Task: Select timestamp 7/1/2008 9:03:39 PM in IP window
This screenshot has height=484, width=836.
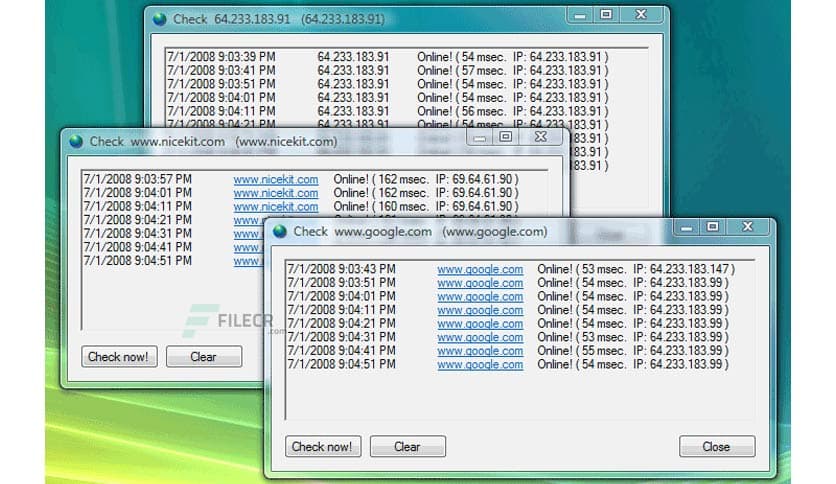Action: click(221, 57)
